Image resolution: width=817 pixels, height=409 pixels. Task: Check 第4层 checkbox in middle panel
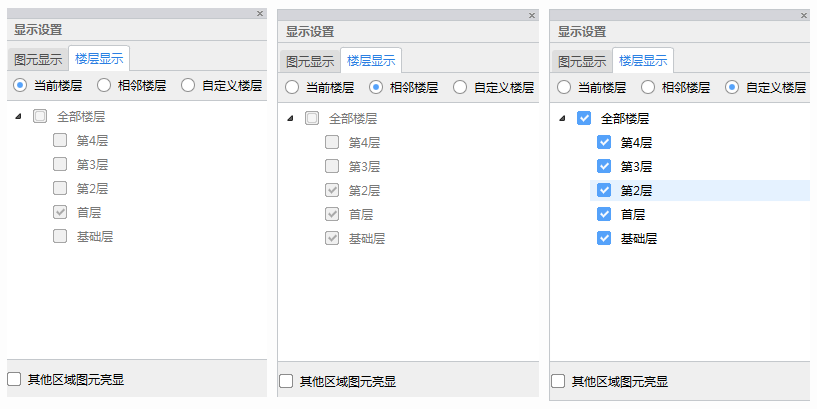(332, 142)
